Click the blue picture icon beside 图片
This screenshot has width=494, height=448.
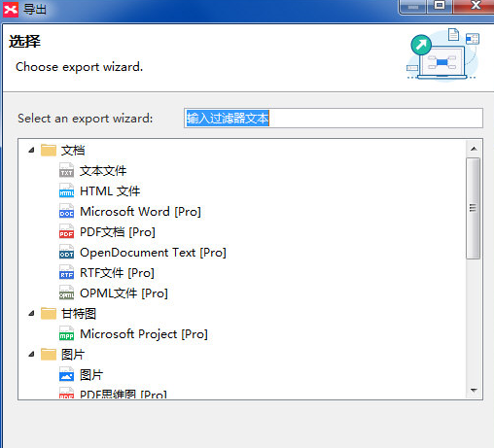tap(66, 374)
